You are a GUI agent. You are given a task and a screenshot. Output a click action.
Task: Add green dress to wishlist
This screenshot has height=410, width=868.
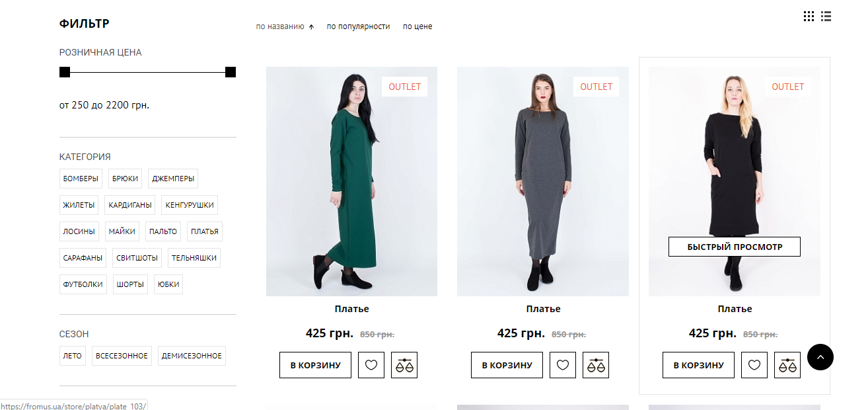(371, 365)
